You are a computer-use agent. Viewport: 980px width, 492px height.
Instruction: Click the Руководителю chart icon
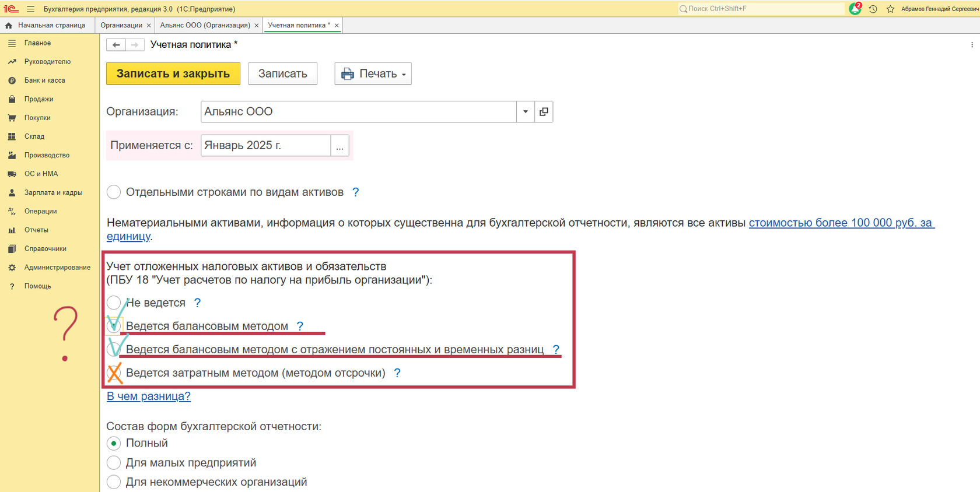click(12, 62)
